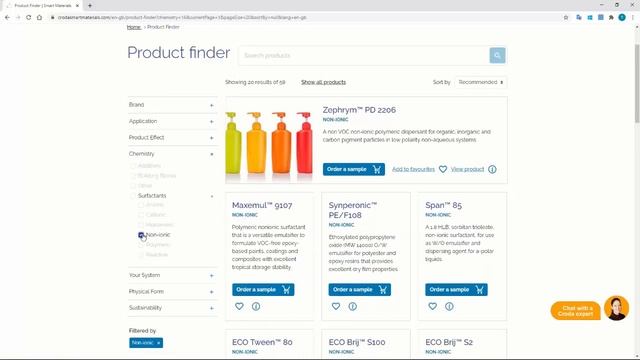Click the cart Order a sample for Zephrym PD 2206

[353, 169]
